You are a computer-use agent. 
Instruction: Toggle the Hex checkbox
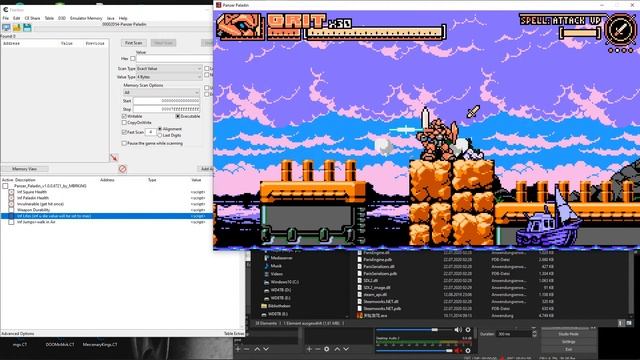click(x=133, y=58)
